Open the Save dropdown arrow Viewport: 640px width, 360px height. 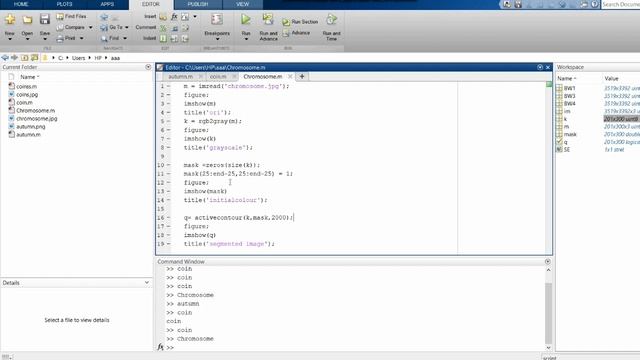pos(44,39)
